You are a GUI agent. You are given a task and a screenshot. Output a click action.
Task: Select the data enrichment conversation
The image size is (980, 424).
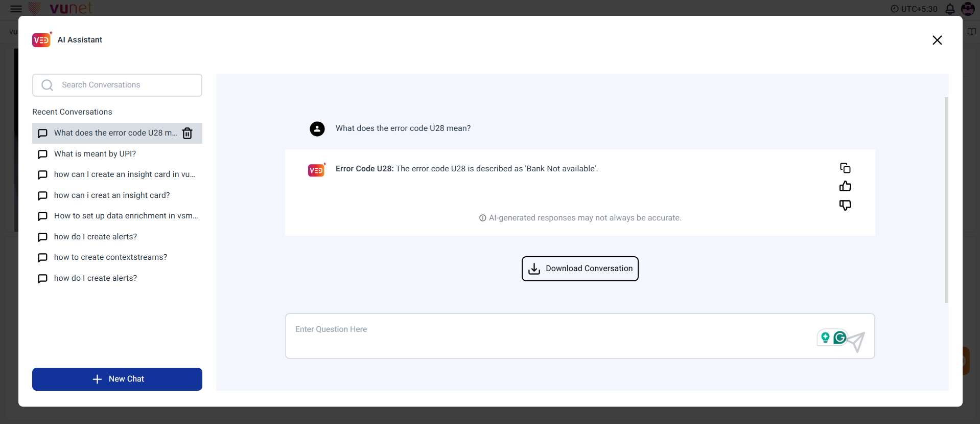(x=126, y=216)
